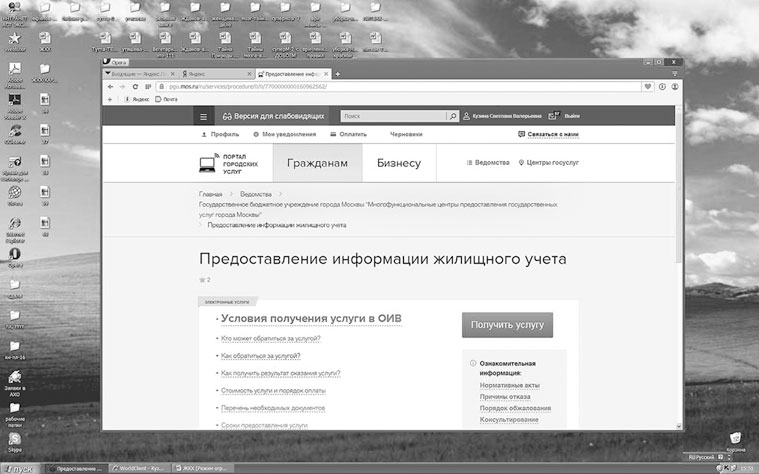This screenshot has height=474, width=759.
Task: Open the Корзина recycle bin on the desktop
Action: [x=735, y=440]
